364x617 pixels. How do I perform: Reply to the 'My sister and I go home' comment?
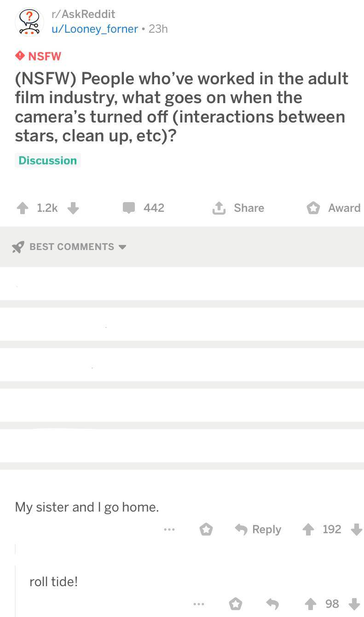pyautogui.click(x=258, y=530)
